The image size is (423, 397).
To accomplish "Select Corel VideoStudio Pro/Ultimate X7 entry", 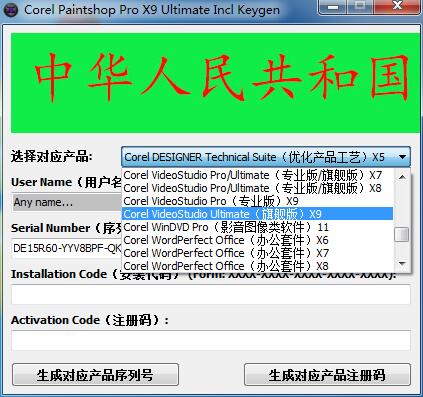I will click(257, 175).
